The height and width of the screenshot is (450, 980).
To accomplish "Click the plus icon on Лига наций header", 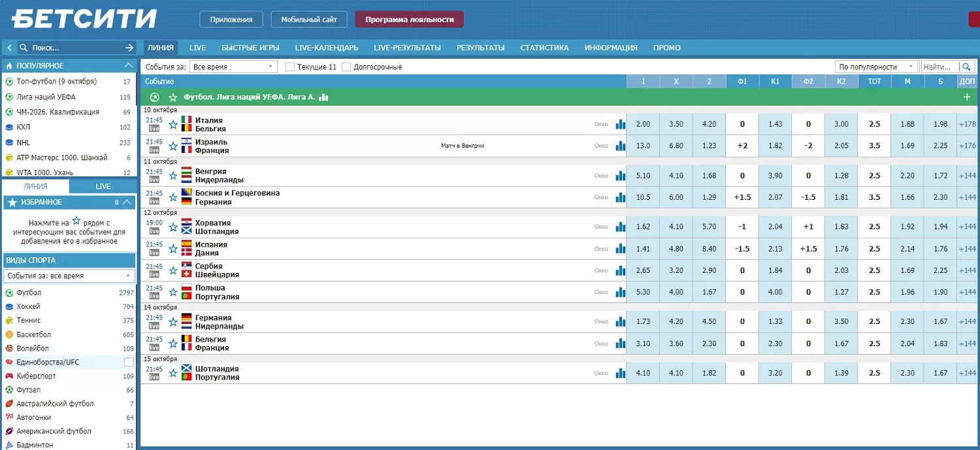I will click(x=966, y=97).
